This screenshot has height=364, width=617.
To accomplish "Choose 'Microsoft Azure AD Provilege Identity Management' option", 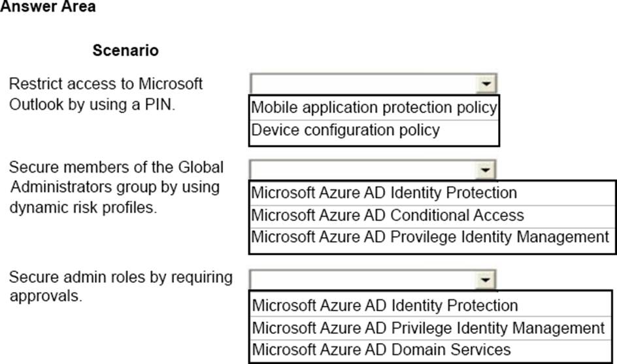I will point(430,237).
